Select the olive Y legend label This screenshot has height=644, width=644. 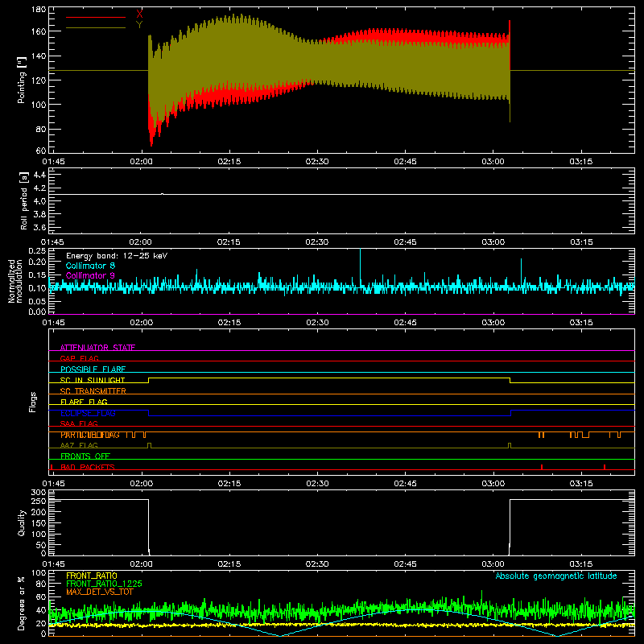click(139, 25)
